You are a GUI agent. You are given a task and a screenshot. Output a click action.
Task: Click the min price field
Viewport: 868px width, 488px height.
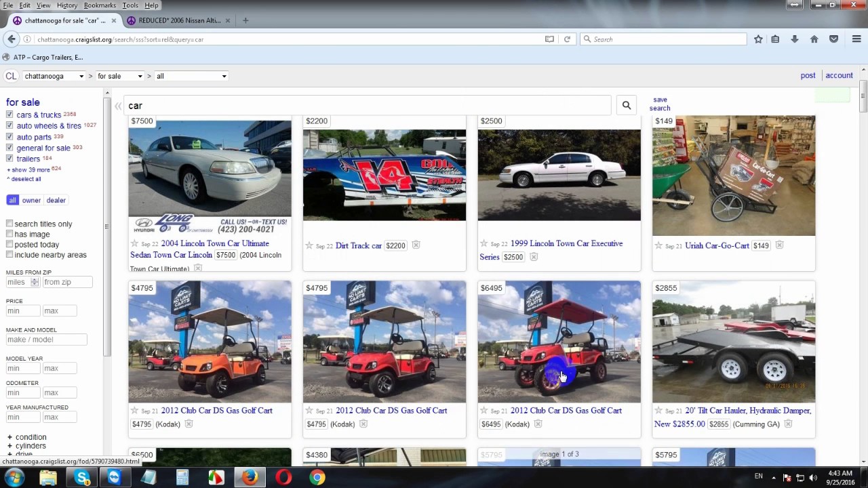[x=23, y=310]
